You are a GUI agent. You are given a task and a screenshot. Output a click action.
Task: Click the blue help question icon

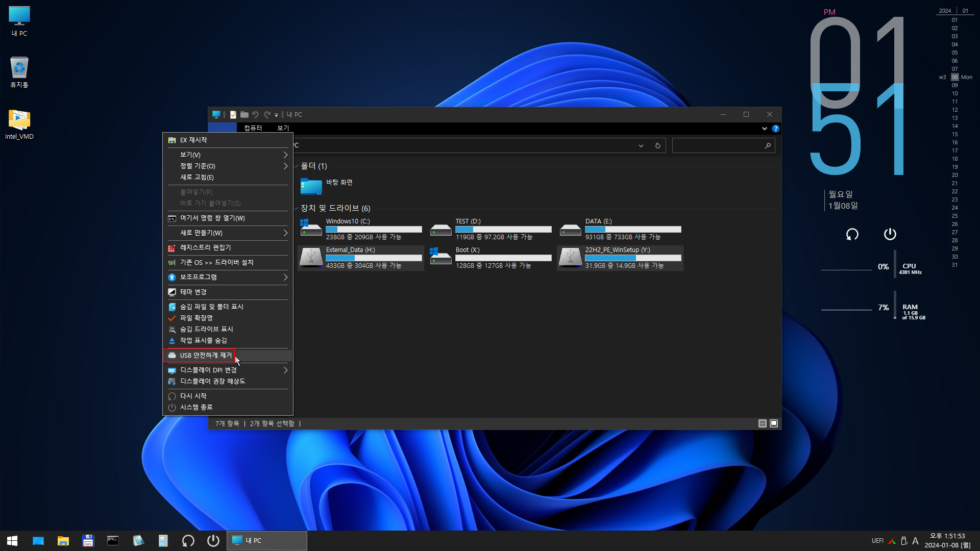point(775,129)
